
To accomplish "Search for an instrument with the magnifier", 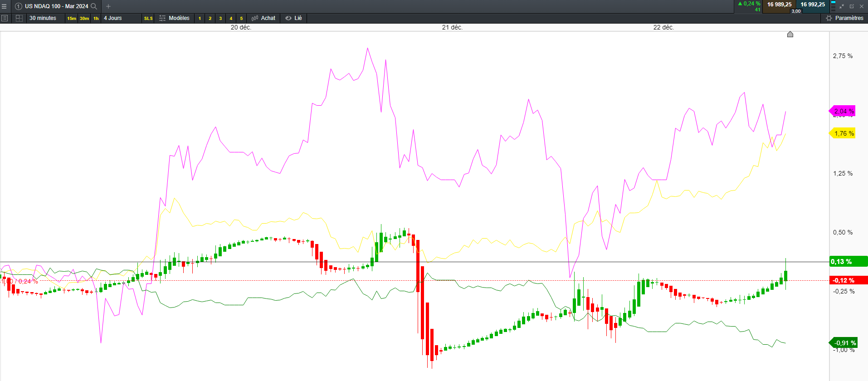I will point(94,6).
